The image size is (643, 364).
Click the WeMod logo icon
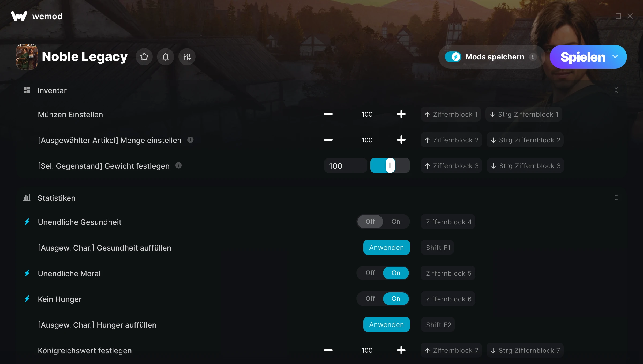click(x=19, y=16)
